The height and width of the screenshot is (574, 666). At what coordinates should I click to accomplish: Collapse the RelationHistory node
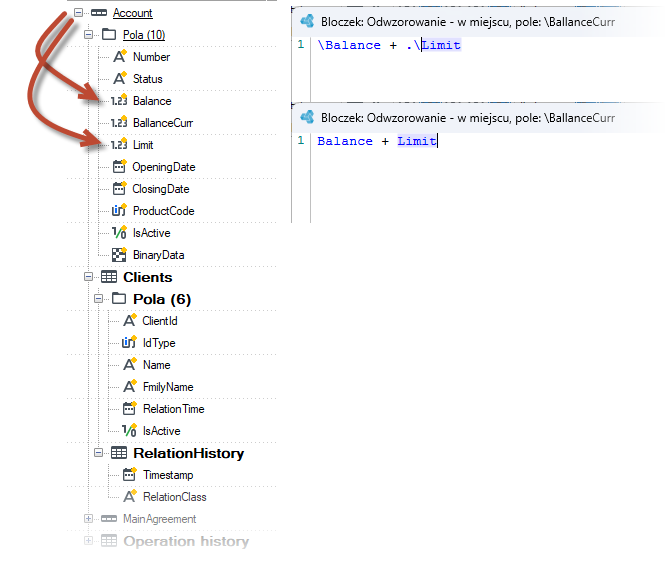99,453
